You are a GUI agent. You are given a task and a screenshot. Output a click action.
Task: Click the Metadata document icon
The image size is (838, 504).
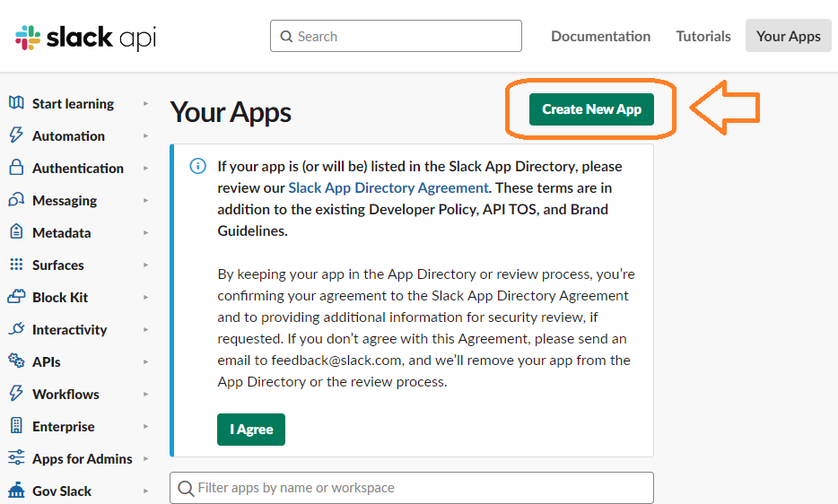pos(16,232)
